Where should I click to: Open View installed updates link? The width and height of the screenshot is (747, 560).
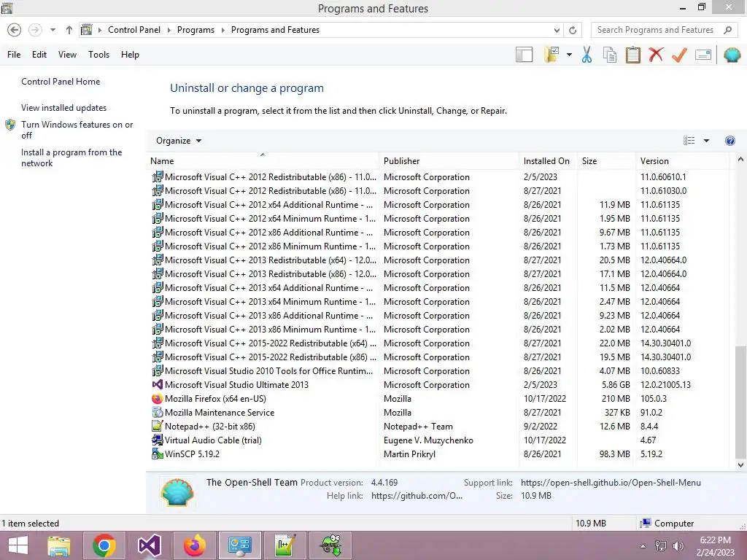tap(64, 108)
